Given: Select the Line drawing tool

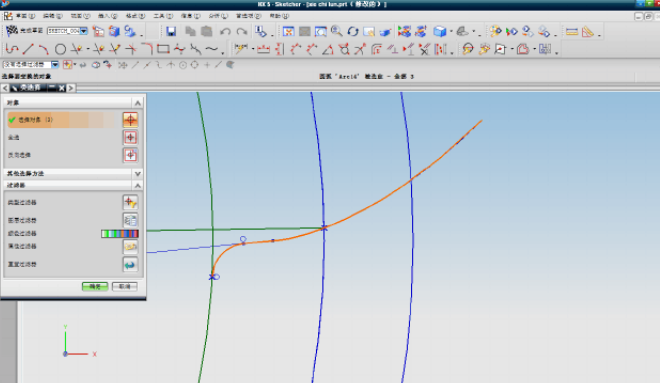Looking at the screenshot, I should pos(28,49).
